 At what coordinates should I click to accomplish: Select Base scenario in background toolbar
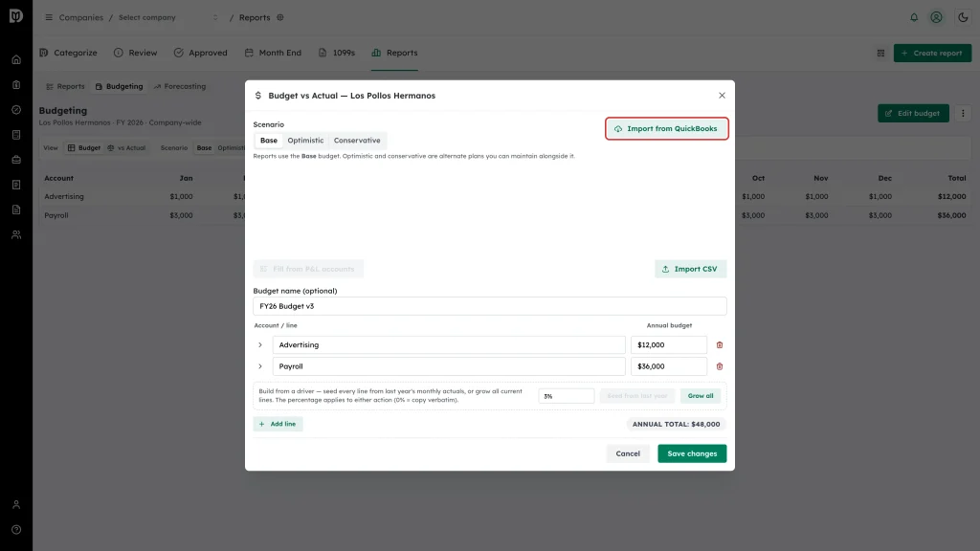click(x=204, y=148)
